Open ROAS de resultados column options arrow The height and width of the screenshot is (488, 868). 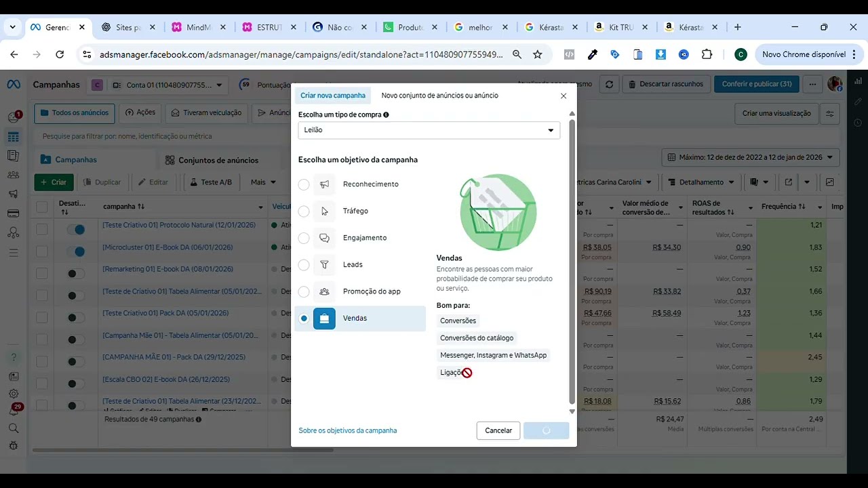click(x=751, y=207)
